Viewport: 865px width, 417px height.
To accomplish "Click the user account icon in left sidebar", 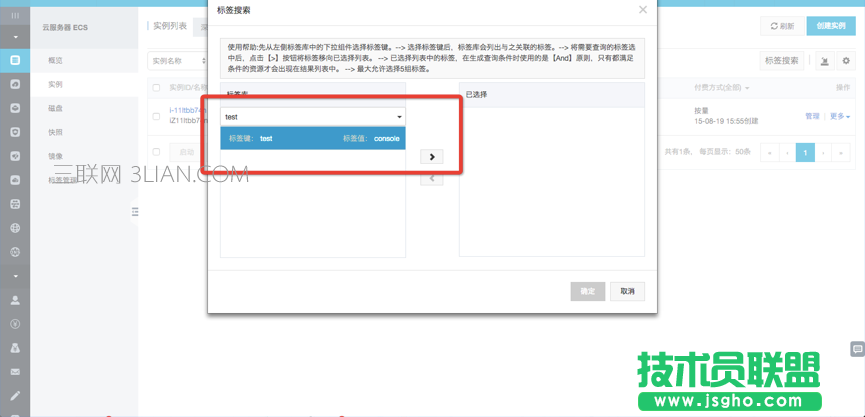I will (15, 299).
